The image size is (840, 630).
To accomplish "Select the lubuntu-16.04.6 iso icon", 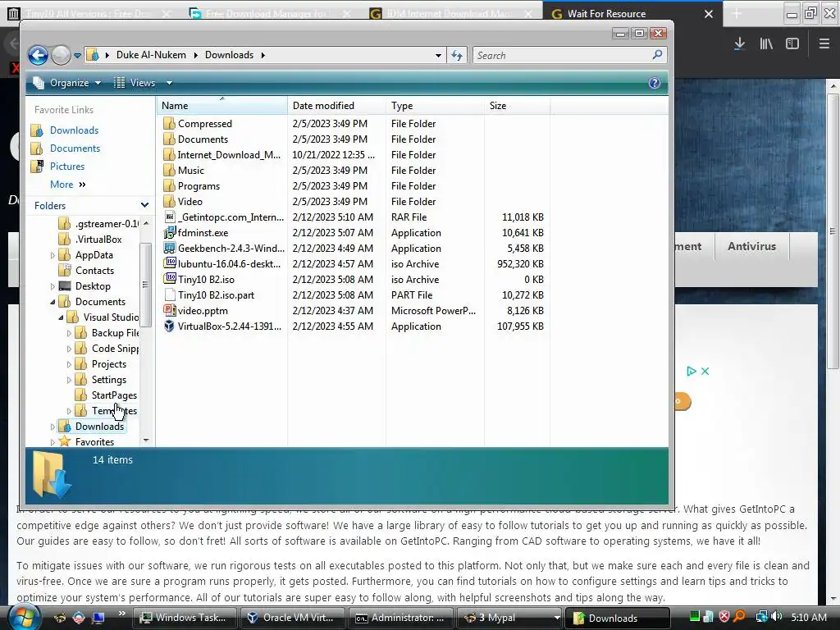I will pos(169,263).
